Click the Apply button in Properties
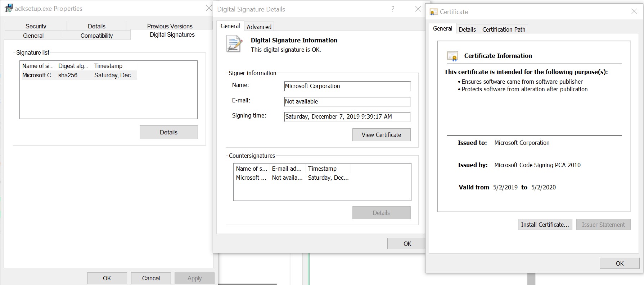Image resolution: width=644 pixels, height=285 pixels. coord(194,278)
